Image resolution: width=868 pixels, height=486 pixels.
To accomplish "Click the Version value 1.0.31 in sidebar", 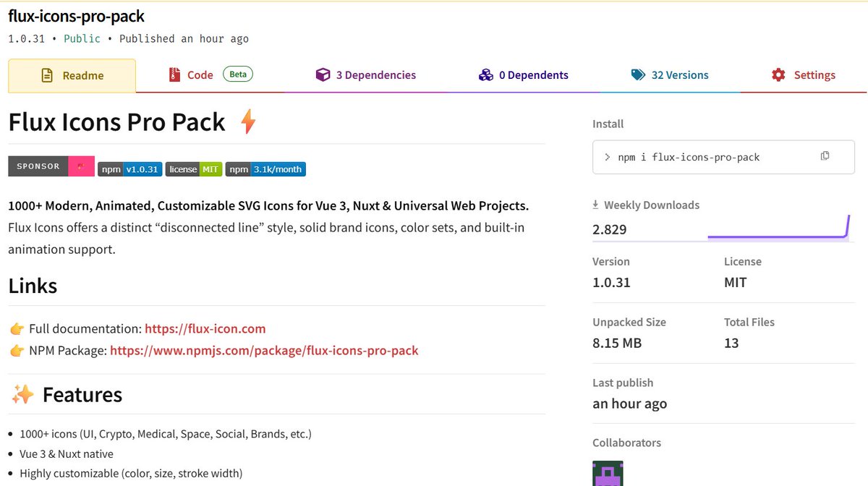I will point(611,283).
